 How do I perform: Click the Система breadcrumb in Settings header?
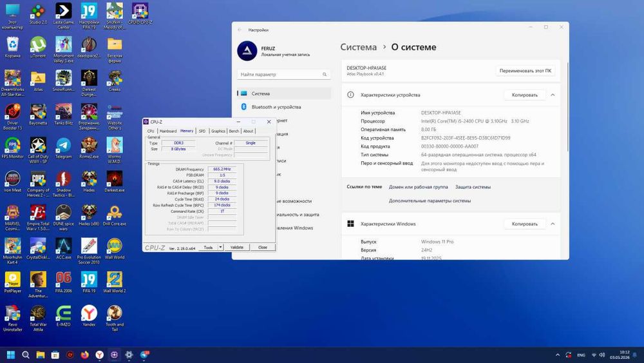pyautogui.click(x=358, y=47)
